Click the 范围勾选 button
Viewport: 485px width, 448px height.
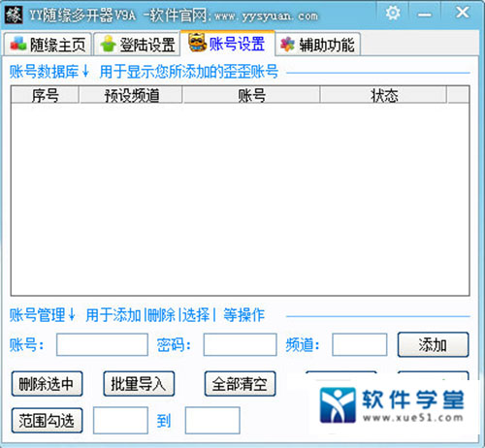point(47,421)
